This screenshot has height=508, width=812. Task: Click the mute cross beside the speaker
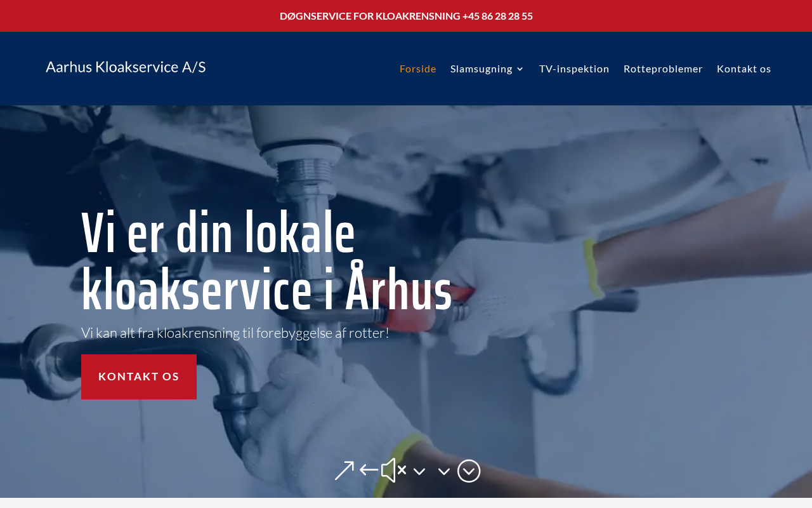[x=402, y=471]
